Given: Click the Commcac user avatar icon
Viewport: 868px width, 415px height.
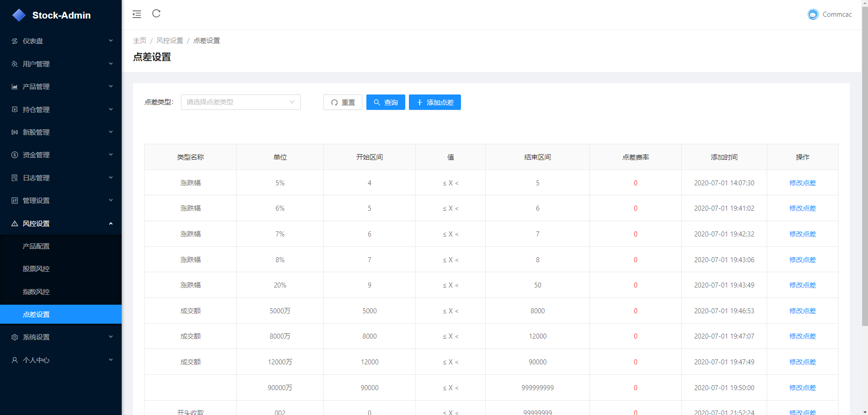Looking at the screenshot, I should tap(813, 14).
